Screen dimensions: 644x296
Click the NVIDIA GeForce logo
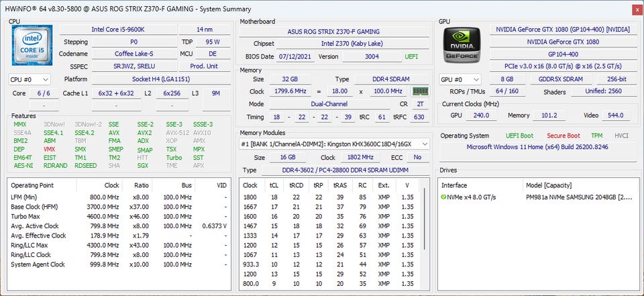[x=462, y=45]
